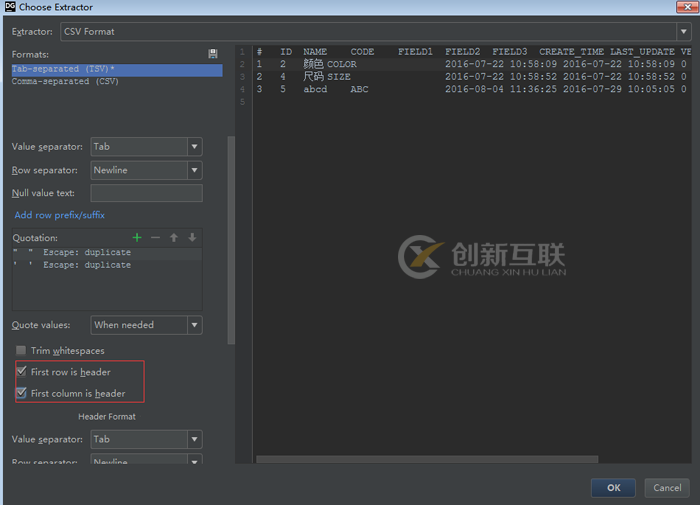700x505 pixels.
Task: Open the Quote values When needed dropdown
Action: point(195,325)
